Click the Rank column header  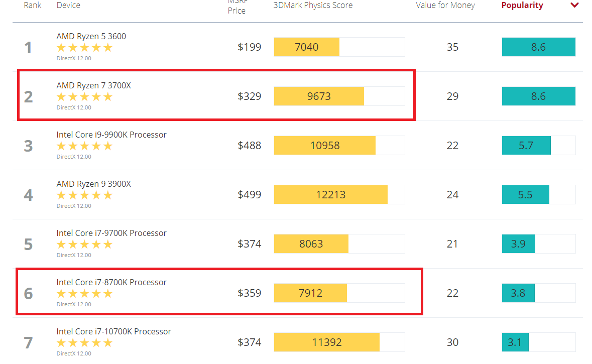point(33,6)
